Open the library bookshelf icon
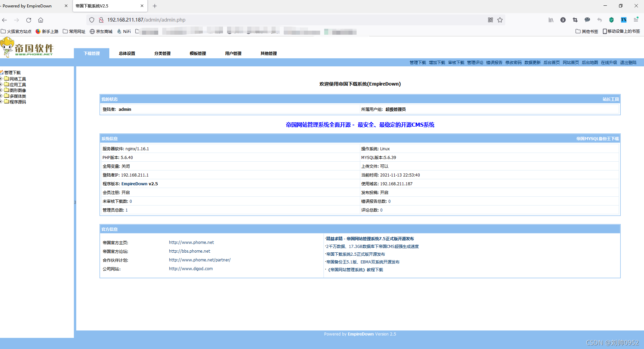 551,20
